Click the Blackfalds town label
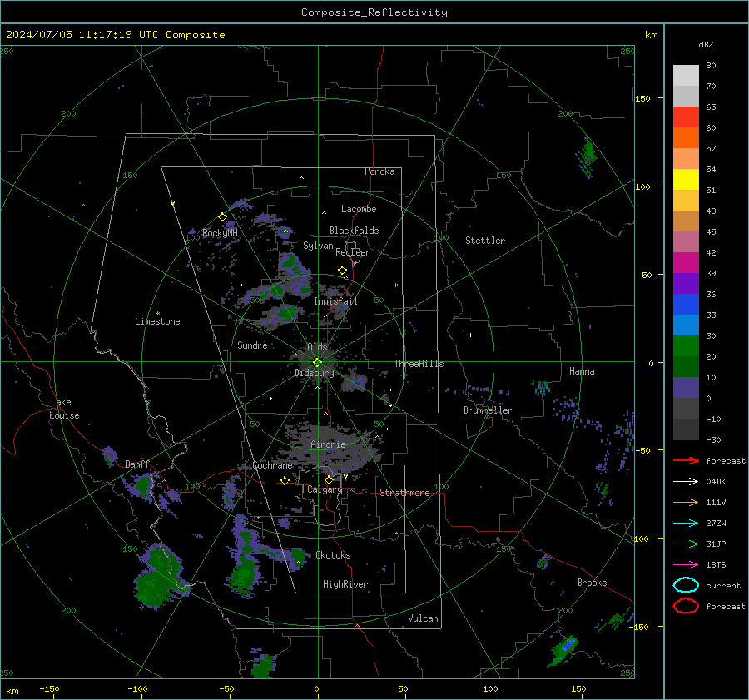 click(354, 231)
